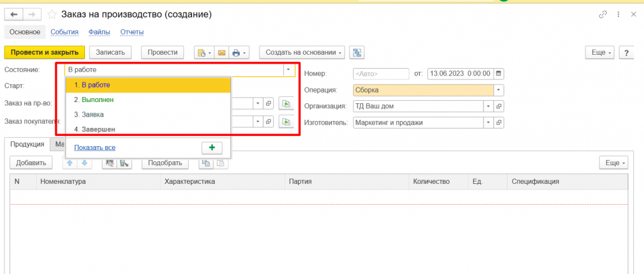Open the Файлы tab
644x274 pixels.
point(99,32)
